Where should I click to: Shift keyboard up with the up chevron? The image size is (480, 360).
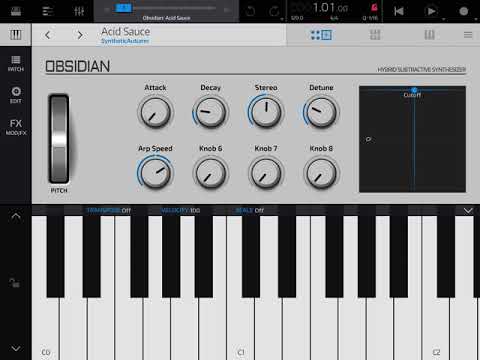[16, 217]
